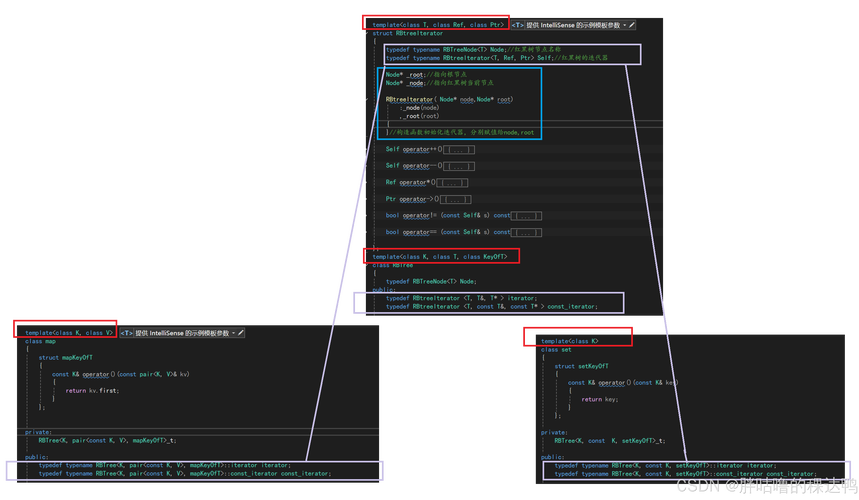This screenshot has height=500, width=859.
Task: Expand the collapsed body of bool operator!=
Action: coord(526,216)
